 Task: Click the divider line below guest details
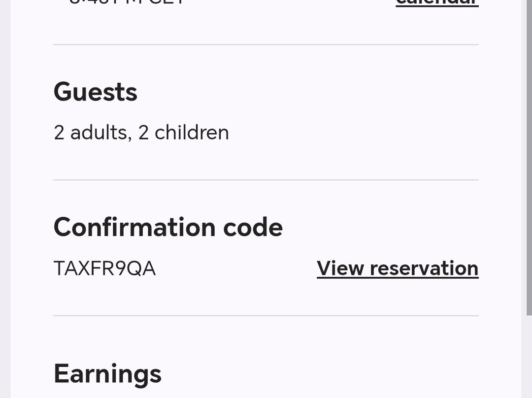[266, 180]
